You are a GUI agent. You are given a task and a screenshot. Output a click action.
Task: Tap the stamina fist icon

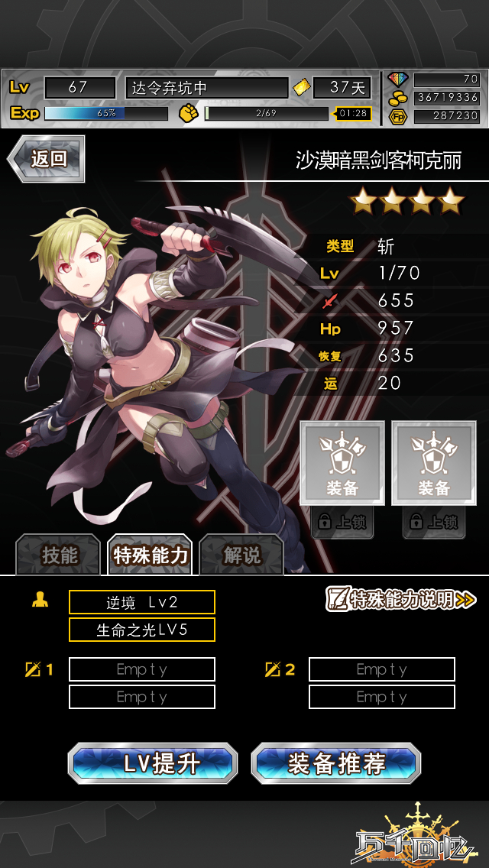coord(189,113)
